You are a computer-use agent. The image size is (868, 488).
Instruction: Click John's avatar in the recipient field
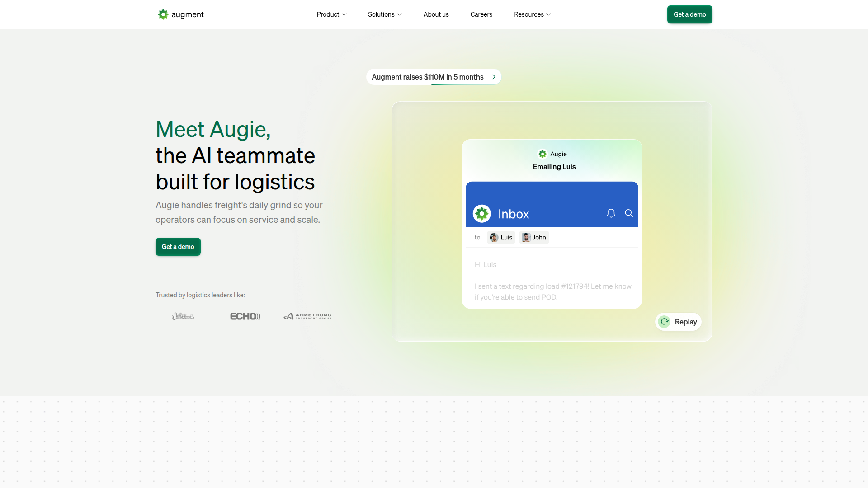(x=526, y=237)
